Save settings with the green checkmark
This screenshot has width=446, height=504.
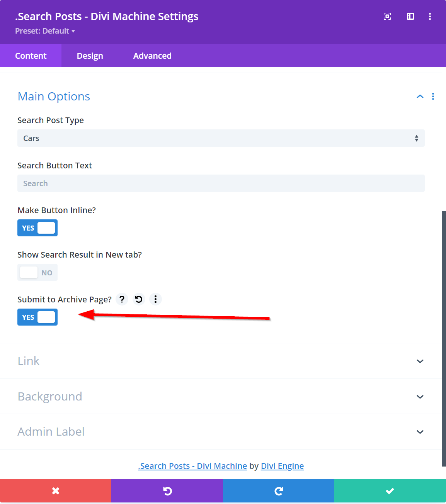click(390, 491)
